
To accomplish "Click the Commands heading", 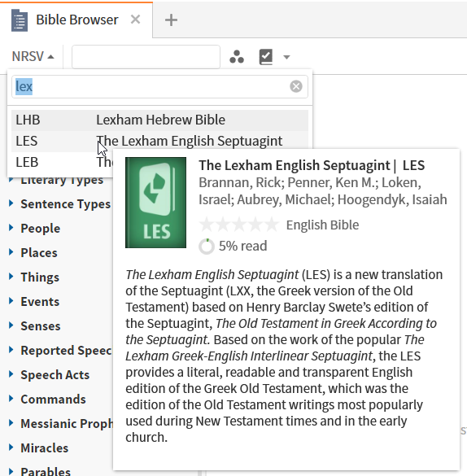I will 53,400.
